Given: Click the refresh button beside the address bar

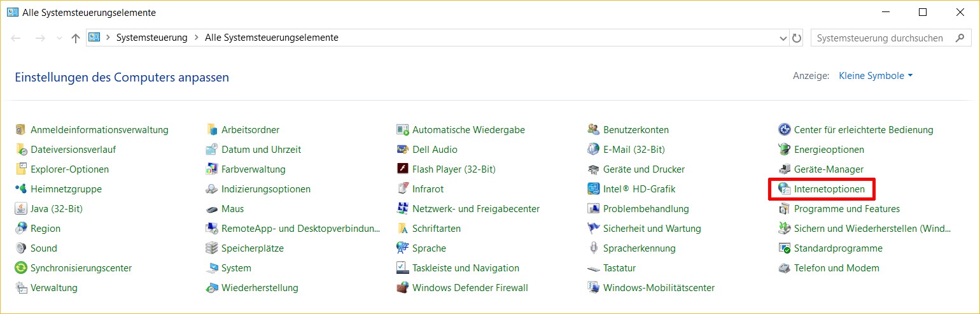Looking at the screenshot, I should [797, 38].
